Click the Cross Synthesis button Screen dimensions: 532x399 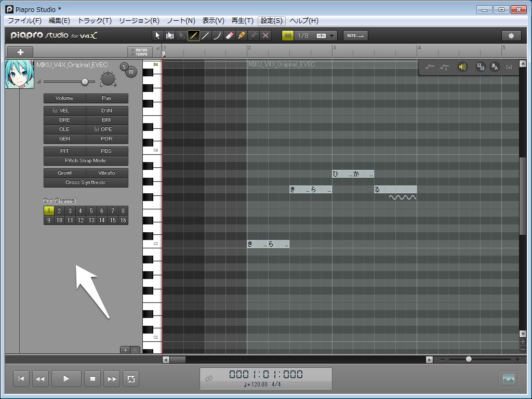coord(86,182)
